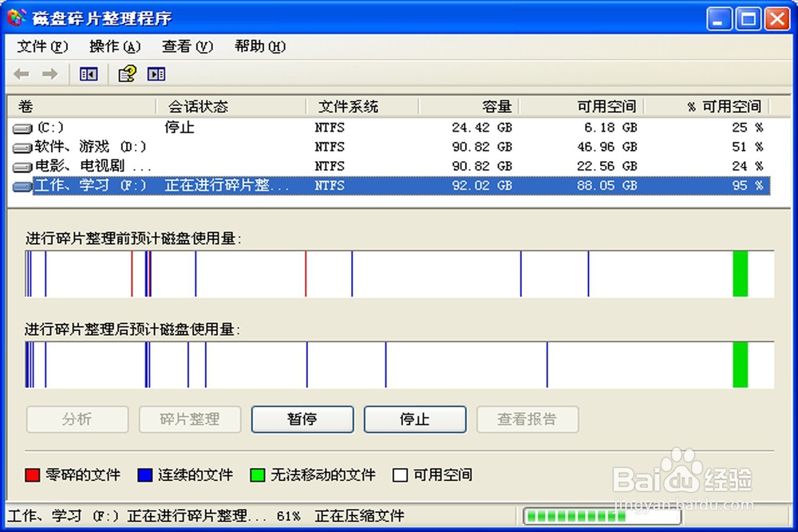The width and height of the screenshot is (798, 532).
Task: Click the drive icon next to (C:)
Action: pyautogui.click(x=20, y=127)
